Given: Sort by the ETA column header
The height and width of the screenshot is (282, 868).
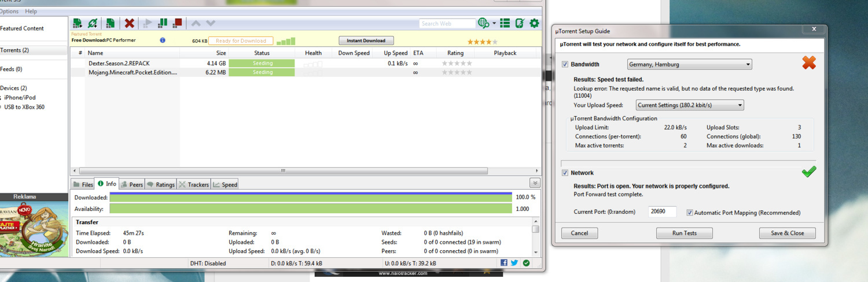Looking at the screenshot, I should pos(418,53).
